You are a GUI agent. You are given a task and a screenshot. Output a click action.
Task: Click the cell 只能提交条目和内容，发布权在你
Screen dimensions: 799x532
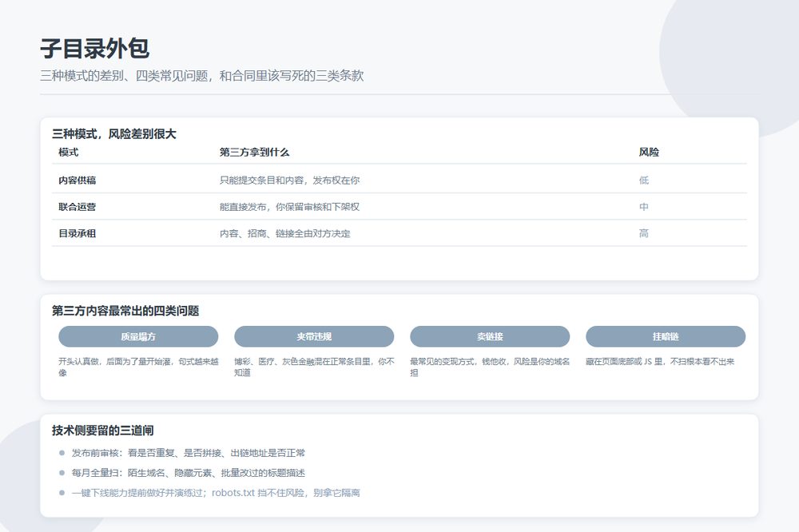(x=289, y=181)
